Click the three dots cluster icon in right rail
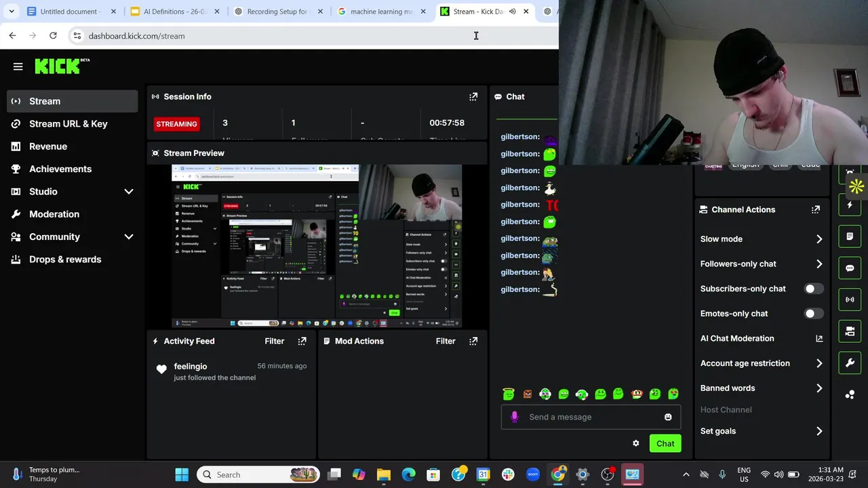The width and height of the screenshot is (868, 488). tap(850, 394)
